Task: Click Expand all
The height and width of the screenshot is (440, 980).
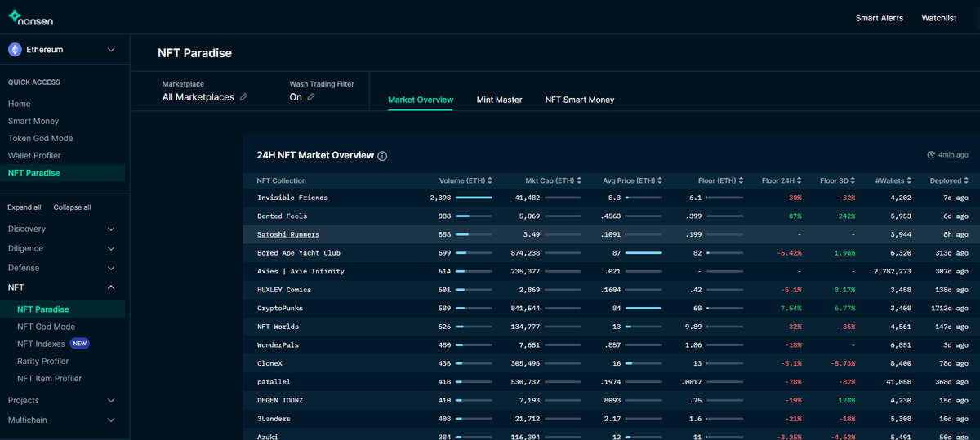Action: click(24, 207)
